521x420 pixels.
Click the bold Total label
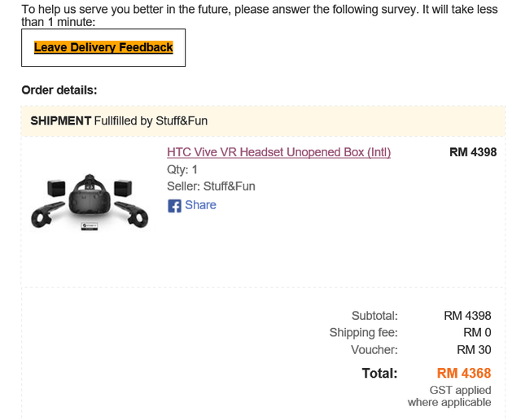point(379,374)
